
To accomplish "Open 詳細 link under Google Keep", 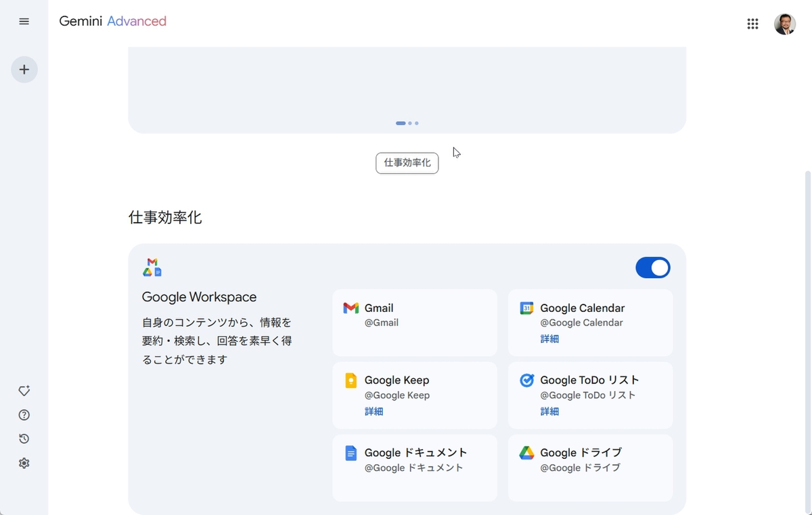I will [x=374, y=411].
